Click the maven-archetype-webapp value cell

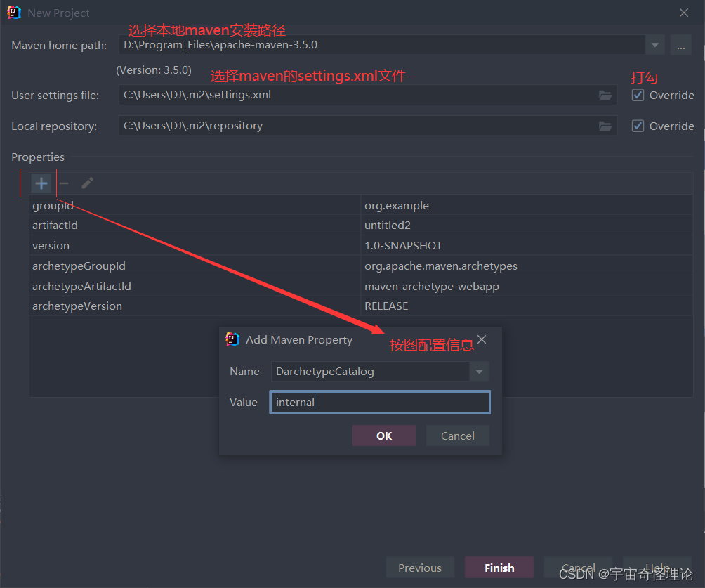527,286
